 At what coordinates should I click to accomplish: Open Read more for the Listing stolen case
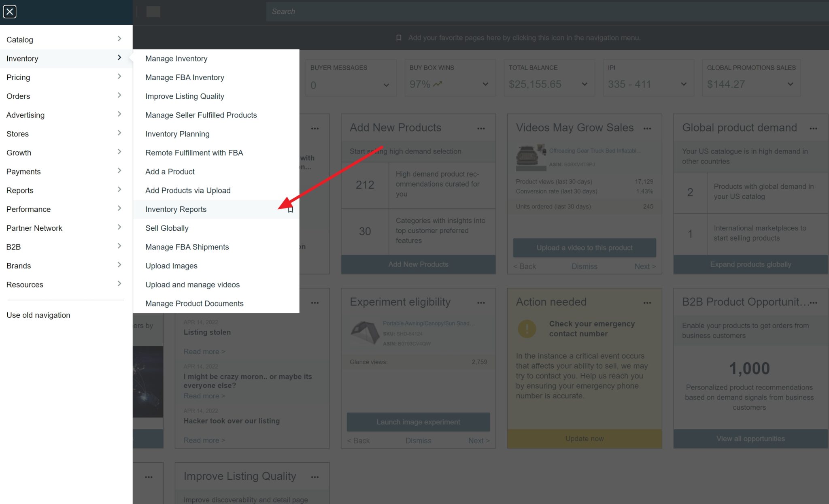click(204, 351)
